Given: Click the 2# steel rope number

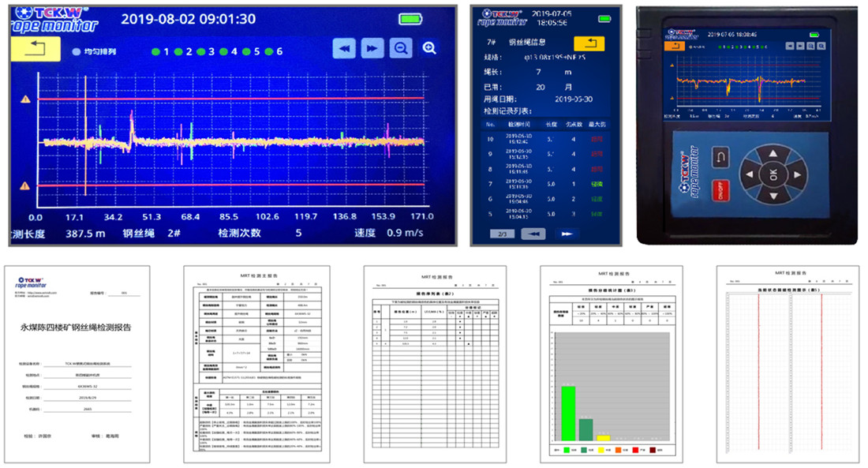Looking at the screenshot, I should tap(174, 233).
